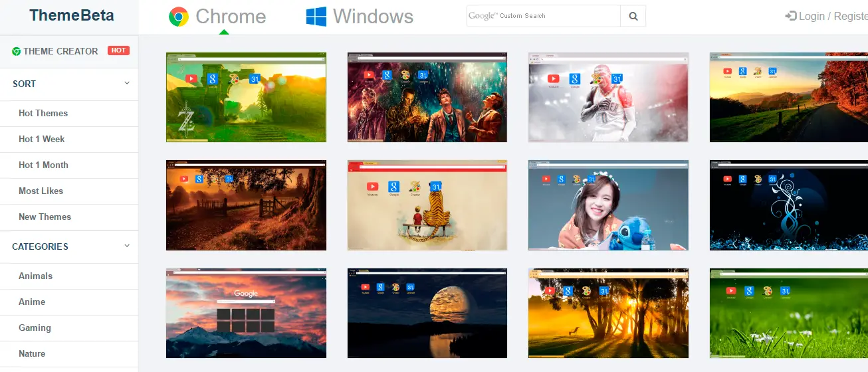Open the Gaming category
Image resolution: width=868 pixels, height=372 pixels.
(x=35, y=327)
